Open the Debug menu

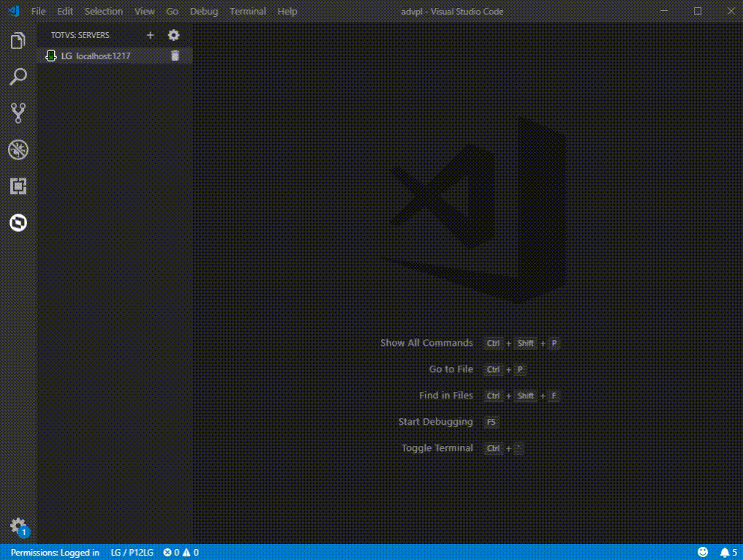coord(204,12)
